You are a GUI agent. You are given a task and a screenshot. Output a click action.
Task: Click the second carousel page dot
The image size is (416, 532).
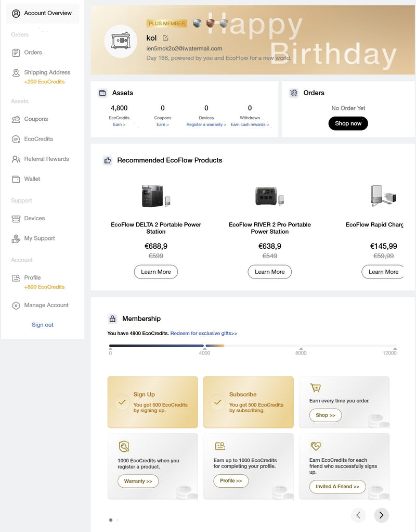pyautogui.click(x=118, y=520)
